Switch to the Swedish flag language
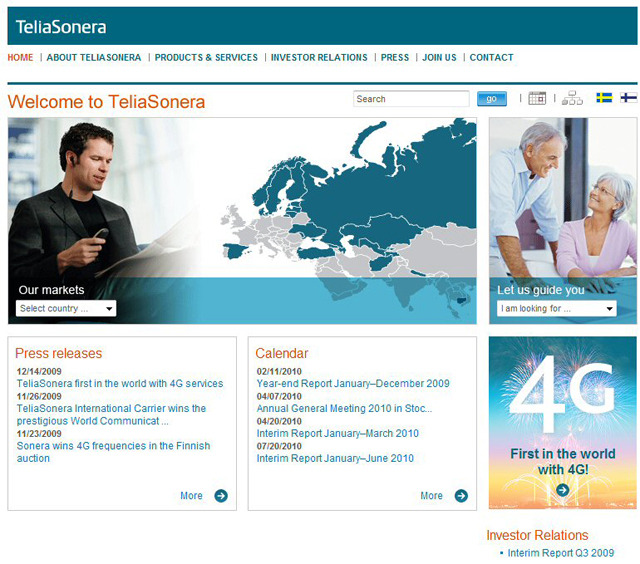The width and height of the screenshot is (640, 564). [604, 98]
